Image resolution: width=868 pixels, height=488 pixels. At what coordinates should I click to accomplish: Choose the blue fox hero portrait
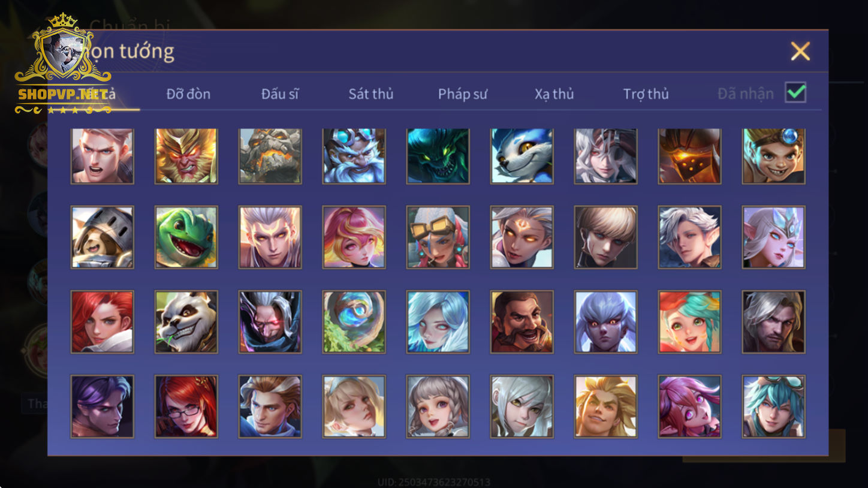tap(522, 156)
